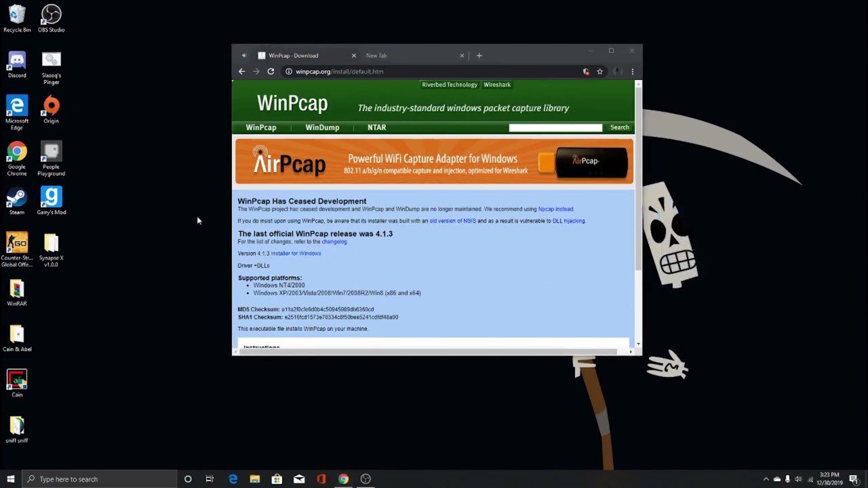Bookmark the page using the star icon
This screenshot has height=488, width=868.
[600, 71]
